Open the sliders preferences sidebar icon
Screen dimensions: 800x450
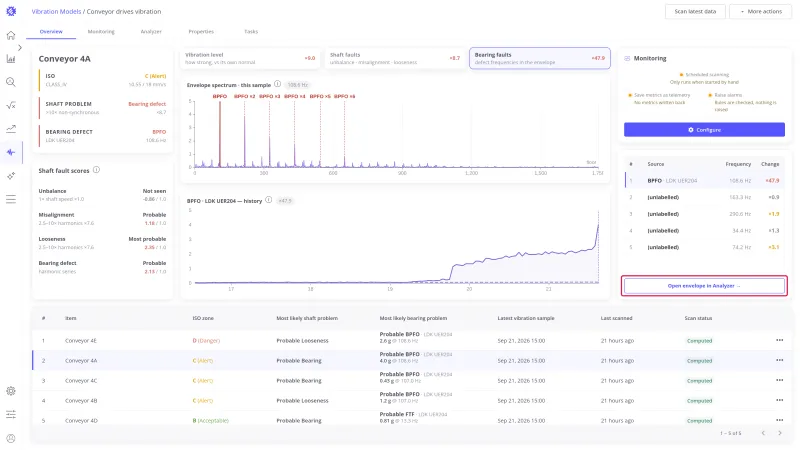(11, 414)
